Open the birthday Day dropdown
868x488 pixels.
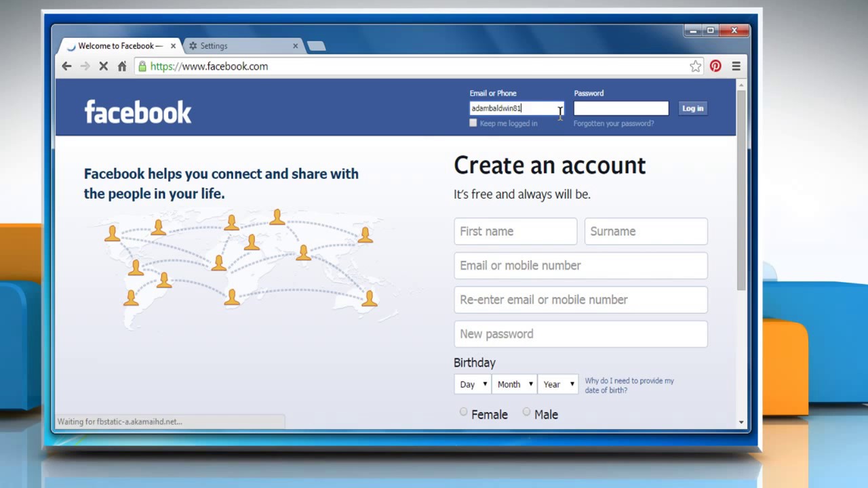pos(473,384)
